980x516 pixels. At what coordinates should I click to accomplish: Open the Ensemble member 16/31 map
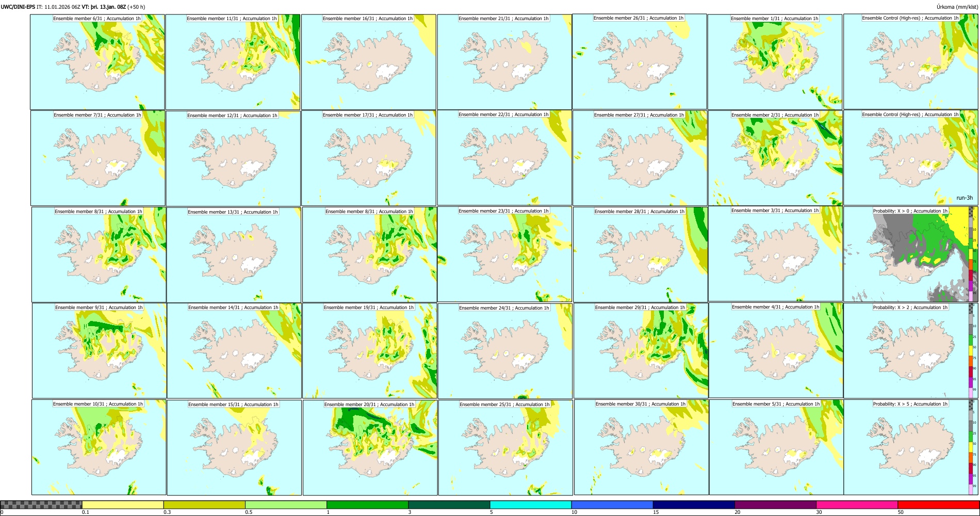369,62
